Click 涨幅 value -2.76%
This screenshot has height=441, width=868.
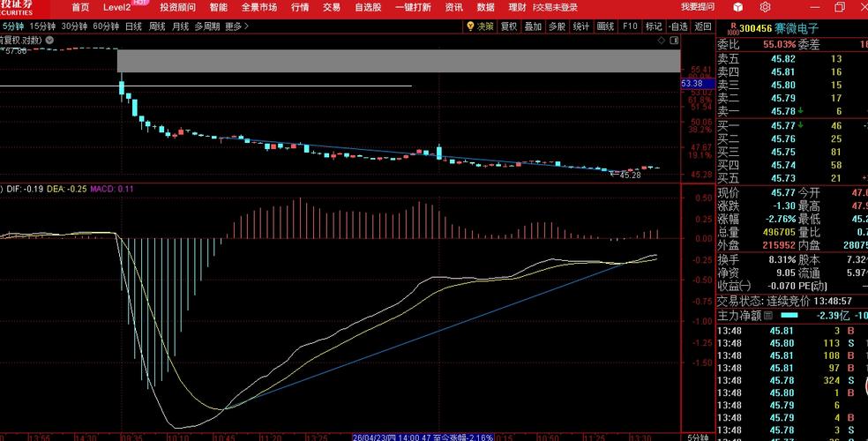[780, 219]
